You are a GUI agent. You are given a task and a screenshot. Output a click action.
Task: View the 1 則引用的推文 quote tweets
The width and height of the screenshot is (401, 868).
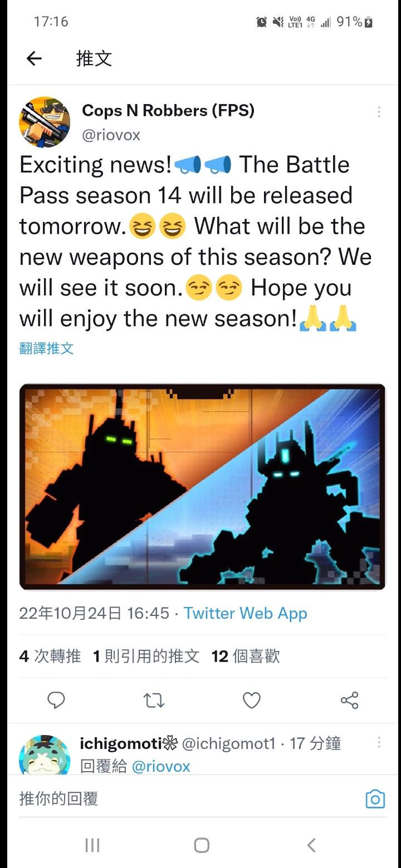tap(146, 657)
